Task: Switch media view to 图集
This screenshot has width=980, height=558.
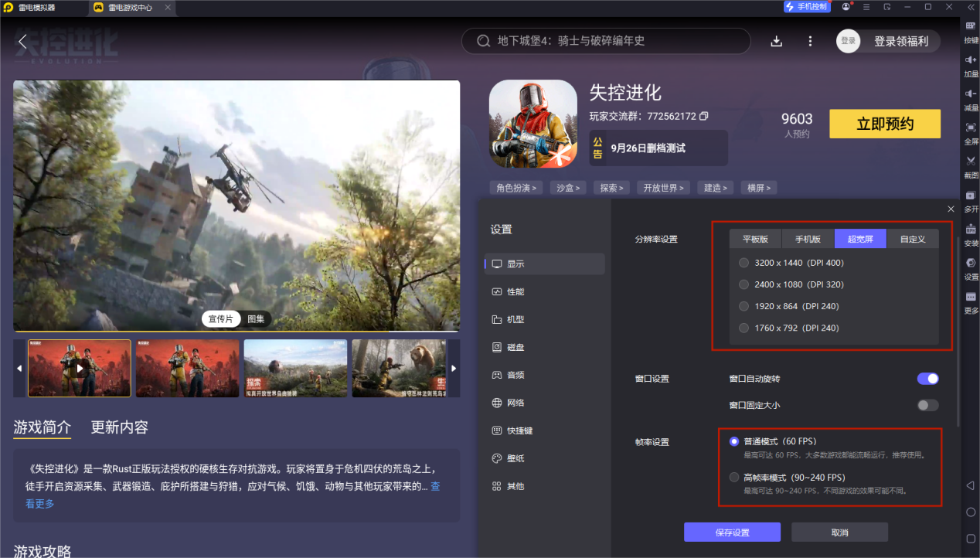Action: tap(256, 318)
